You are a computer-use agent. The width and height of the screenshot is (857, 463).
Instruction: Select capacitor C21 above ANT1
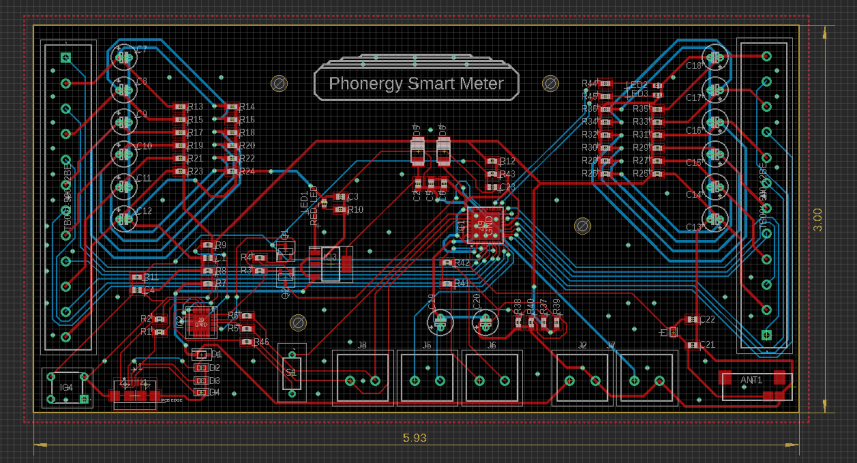pos(694,345)
